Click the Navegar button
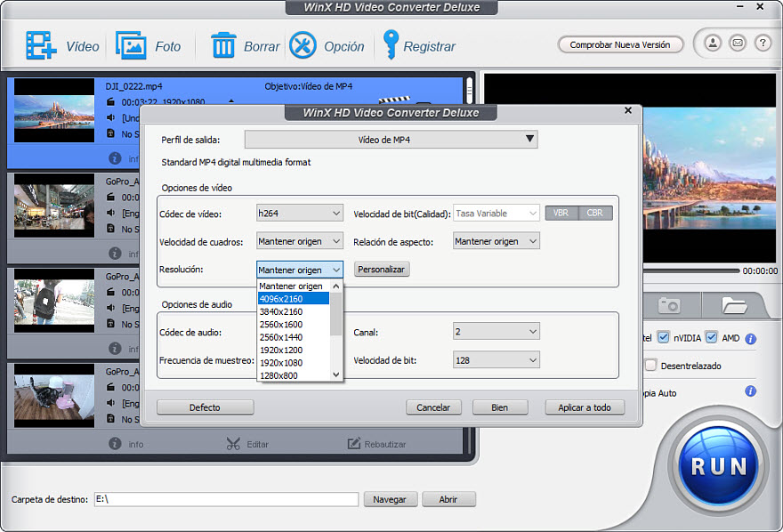This screenshot has height=532, width=783. coord(390,499)
